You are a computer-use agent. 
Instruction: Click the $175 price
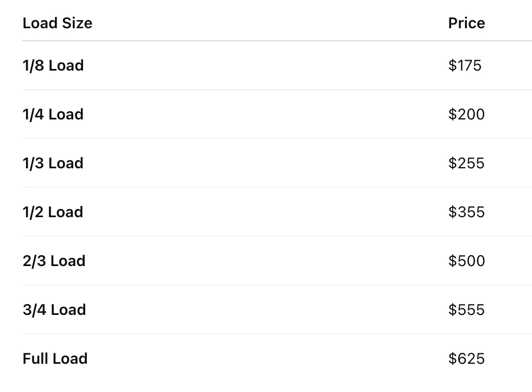tap(465, 66)
